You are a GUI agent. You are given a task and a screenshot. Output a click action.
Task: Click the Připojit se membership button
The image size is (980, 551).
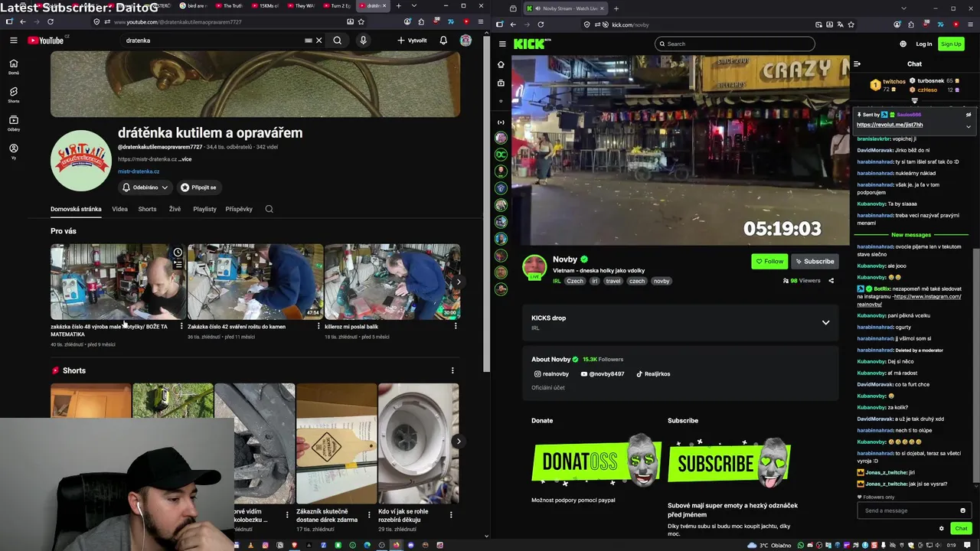[198, 187]
